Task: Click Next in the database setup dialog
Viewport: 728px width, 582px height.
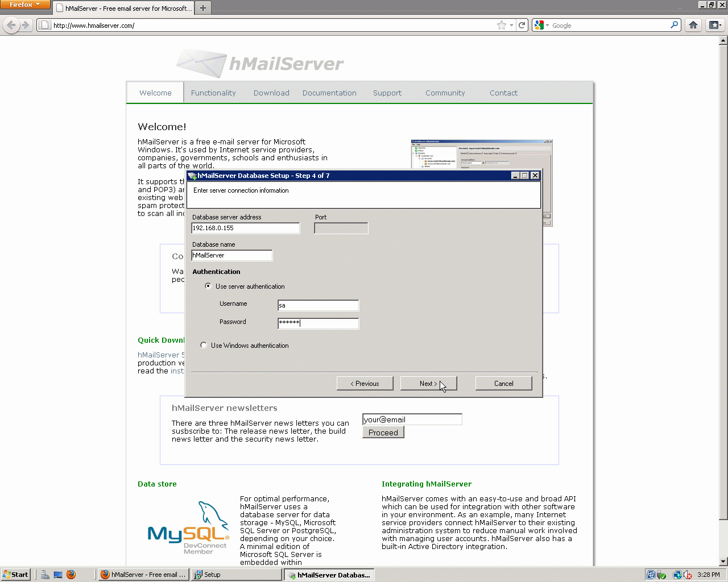Action: click(428, 384)
